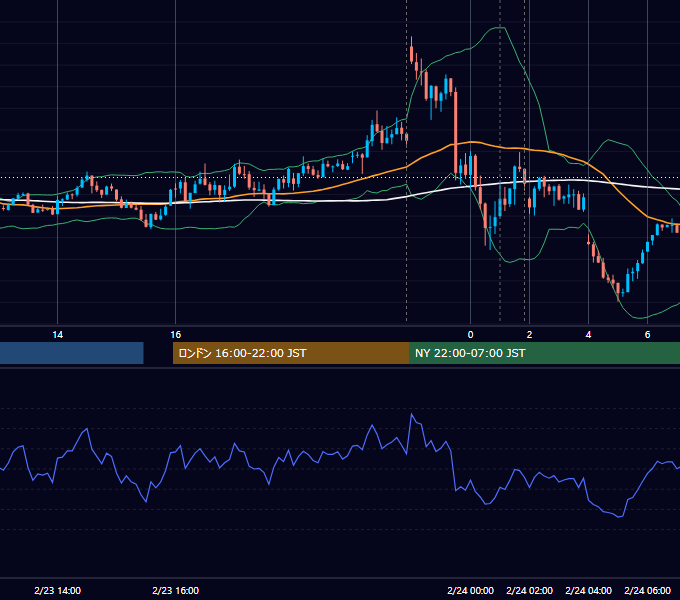Click the 2/23 16:00 date label
This screenshot has width=680, height=600.
[x=175, y=590]
